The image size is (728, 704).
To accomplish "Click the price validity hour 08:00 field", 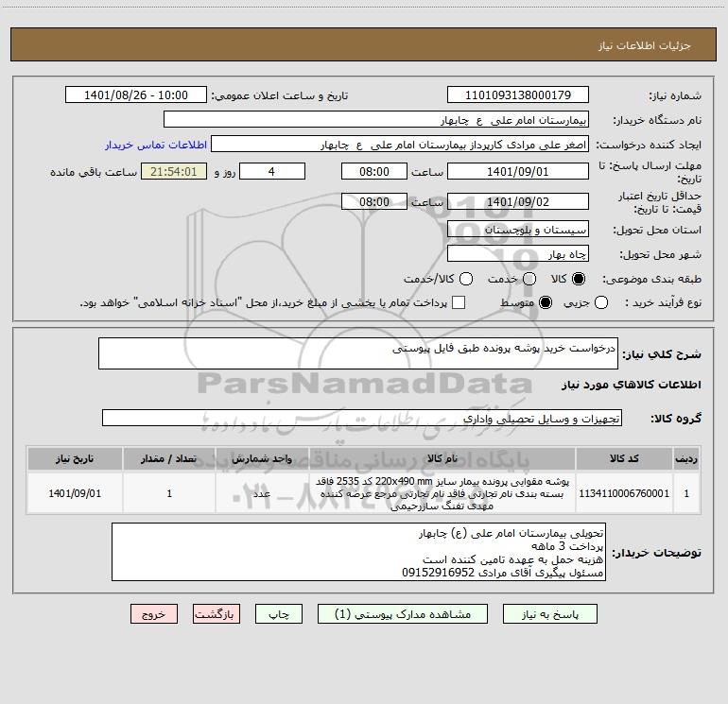I will point(374,201).
